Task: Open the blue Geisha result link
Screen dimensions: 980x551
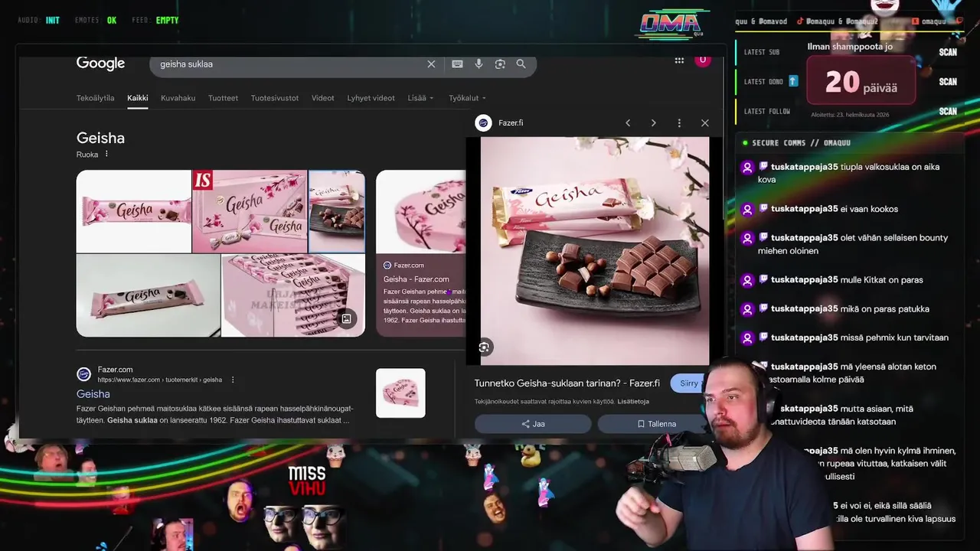Action: (93, 394)
